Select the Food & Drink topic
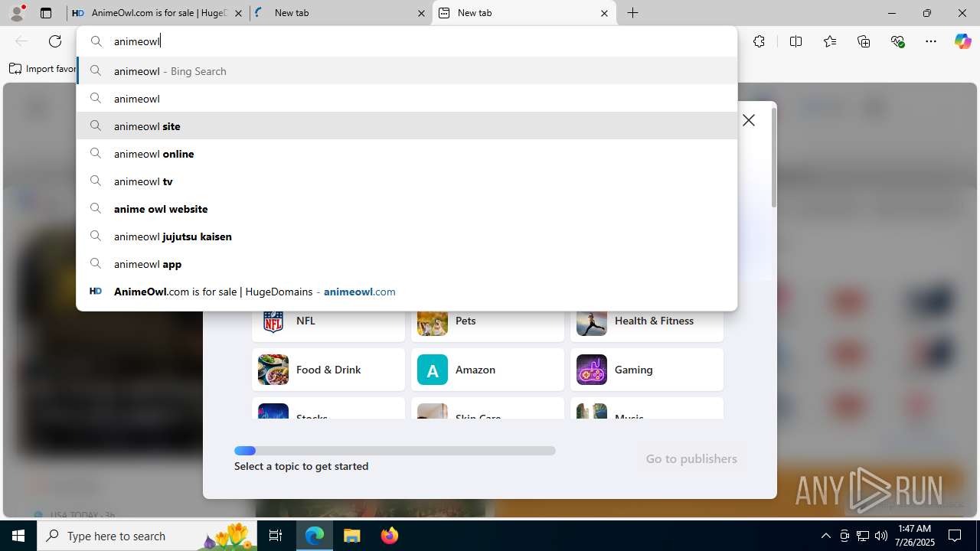 tap(328, 370)
